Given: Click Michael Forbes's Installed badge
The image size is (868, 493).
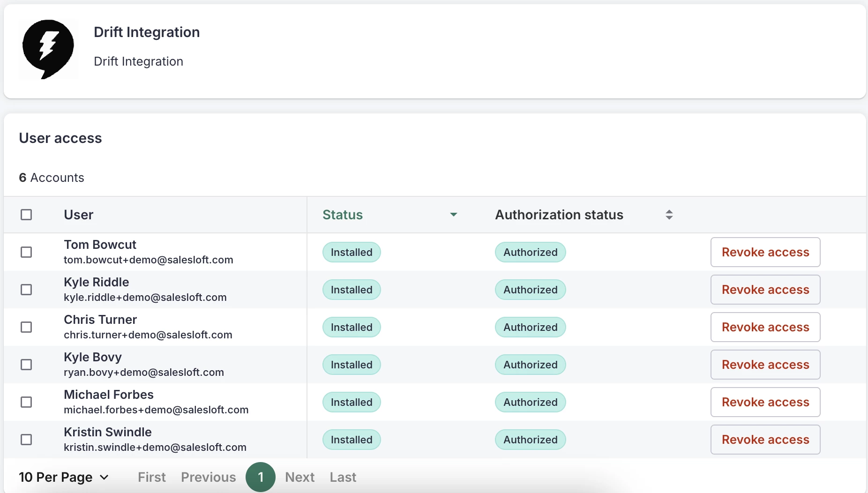Looking at the screenshot, I should click(x=352, y=402).
